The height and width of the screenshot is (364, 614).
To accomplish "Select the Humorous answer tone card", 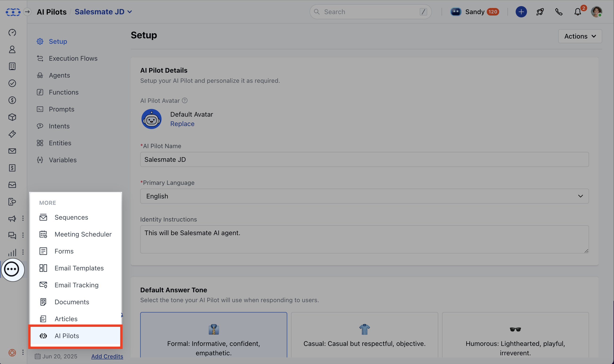I will 515,335.
